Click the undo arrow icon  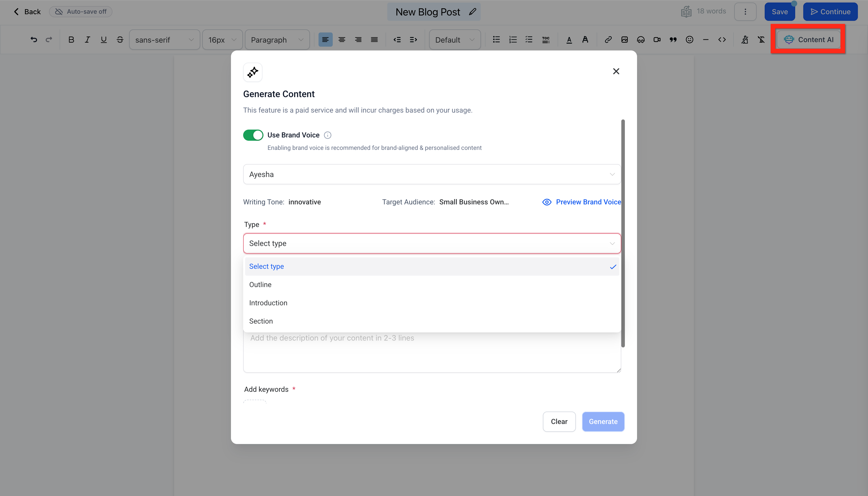point(34,40)
